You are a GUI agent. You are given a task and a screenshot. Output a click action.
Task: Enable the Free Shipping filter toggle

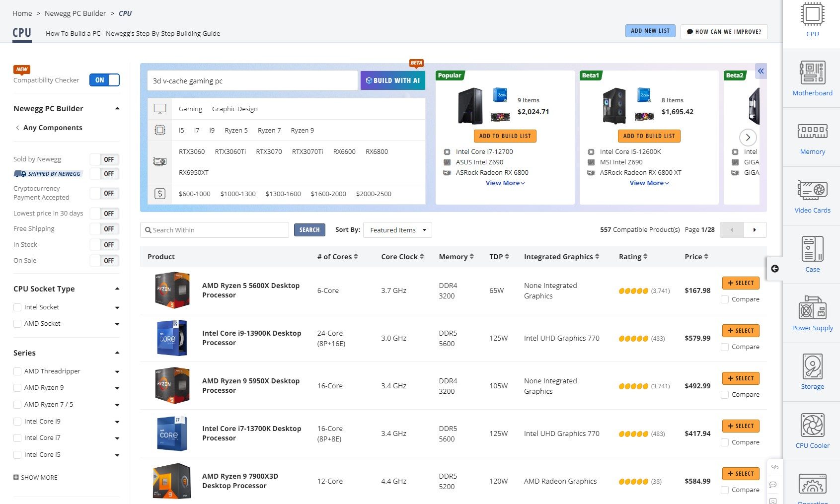pyautogui.click(x=104, y=229)
